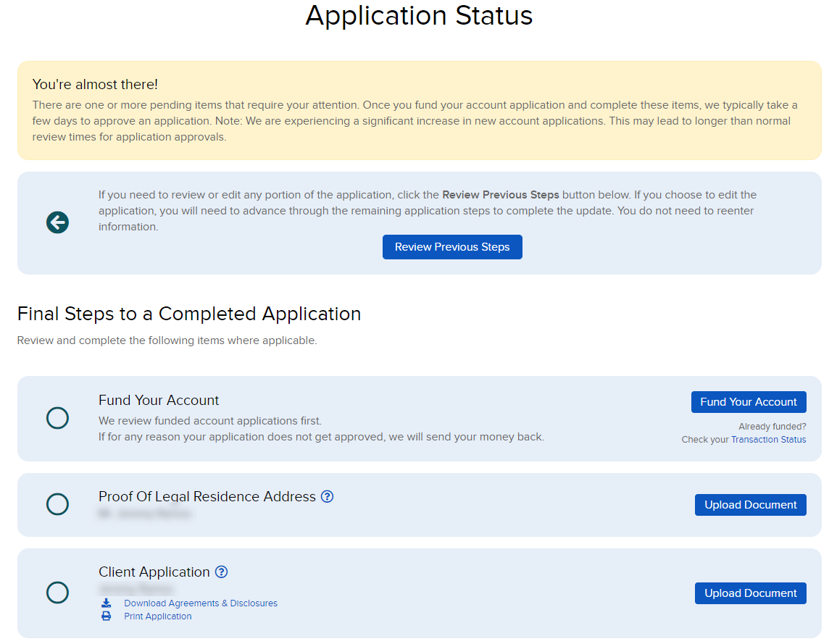The height and width of the screenshot is (644, 837).
Task: Upload a document for Client Application
Action: [750, 593]
